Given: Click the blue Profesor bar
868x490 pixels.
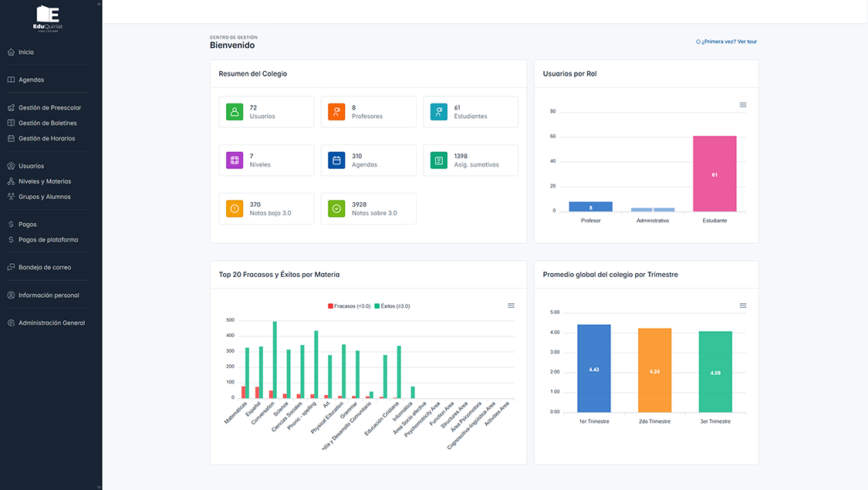Looking at the screenshot, I should coord(591,207).
